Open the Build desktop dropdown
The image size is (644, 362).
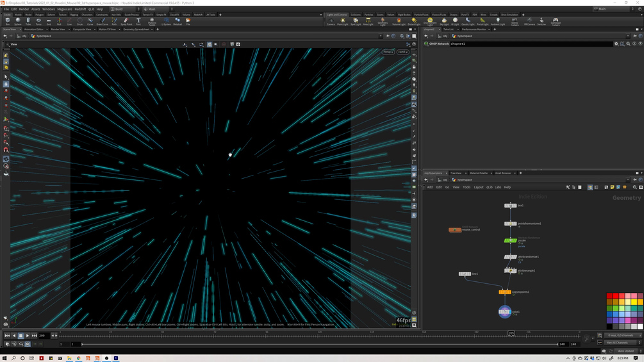click(x=124, y=9)
